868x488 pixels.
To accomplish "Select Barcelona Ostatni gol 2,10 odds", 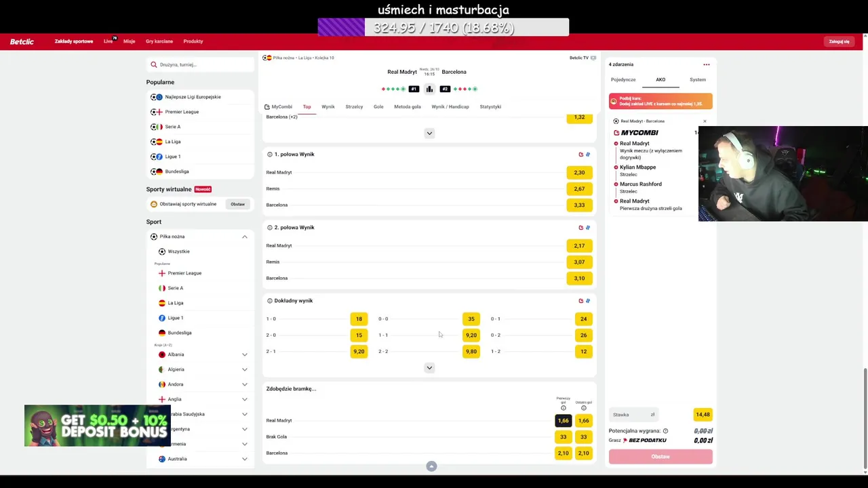I will coord(584,453).
